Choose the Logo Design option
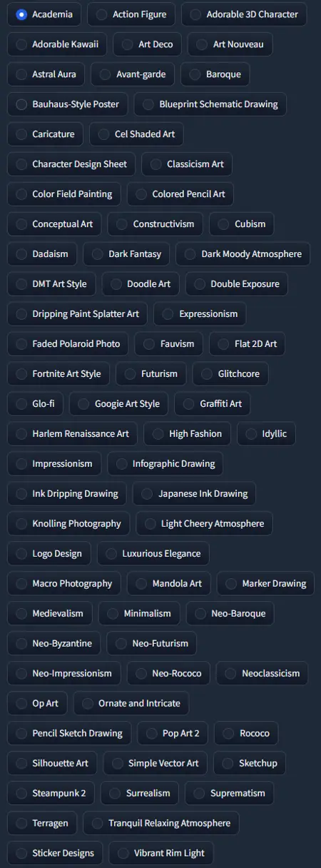This screenshot has width=321, height=868. [49, 554]
